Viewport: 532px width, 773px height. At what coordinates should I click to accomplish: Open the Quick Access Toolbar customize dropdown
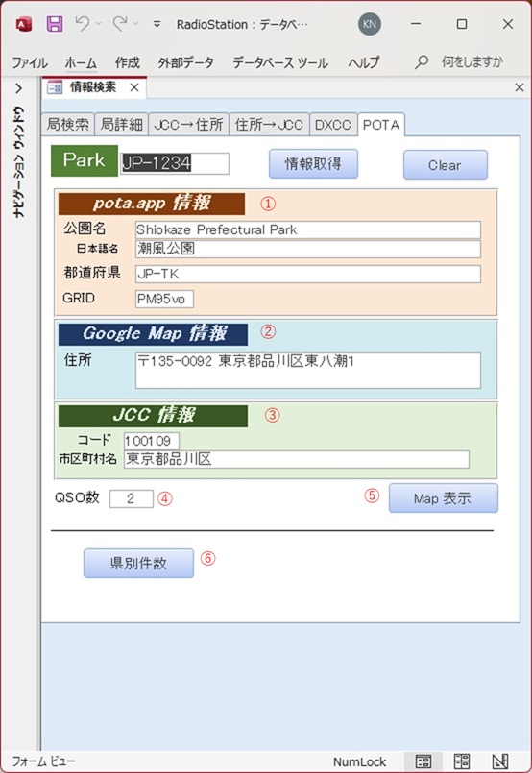(x=157, y=24)
